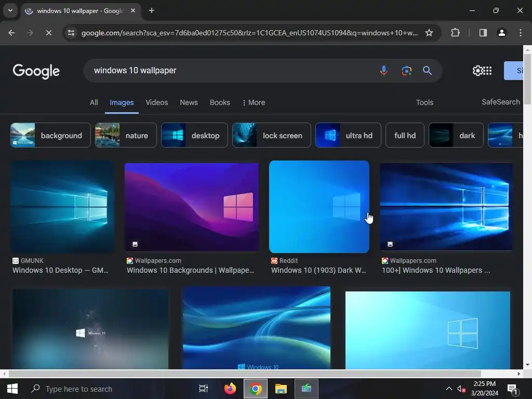
Task: Switch to the Videos tab
Action: pyautogui.click(x=157, y=102)
